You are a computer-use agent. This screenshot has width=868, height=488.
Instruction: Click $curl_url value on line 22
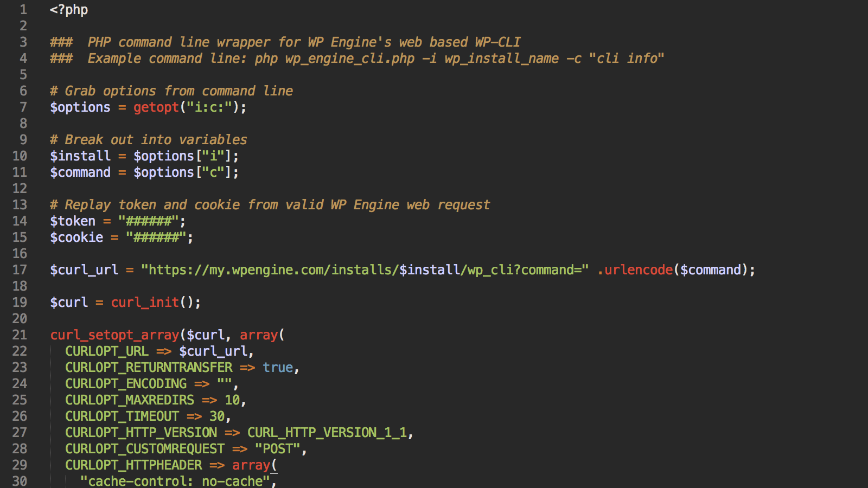tap(213, 351)
